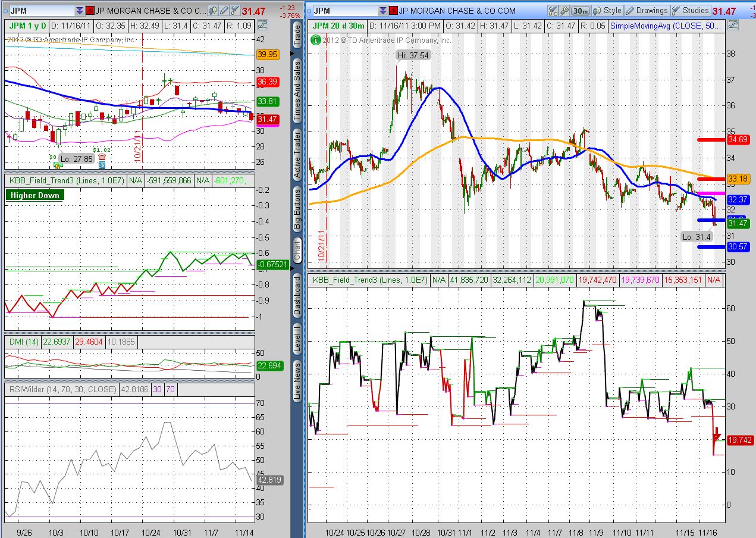Switch to the Level II vertical tab
Image resolution: width=756 pixels, height=538 pixels.
(296, 339)
